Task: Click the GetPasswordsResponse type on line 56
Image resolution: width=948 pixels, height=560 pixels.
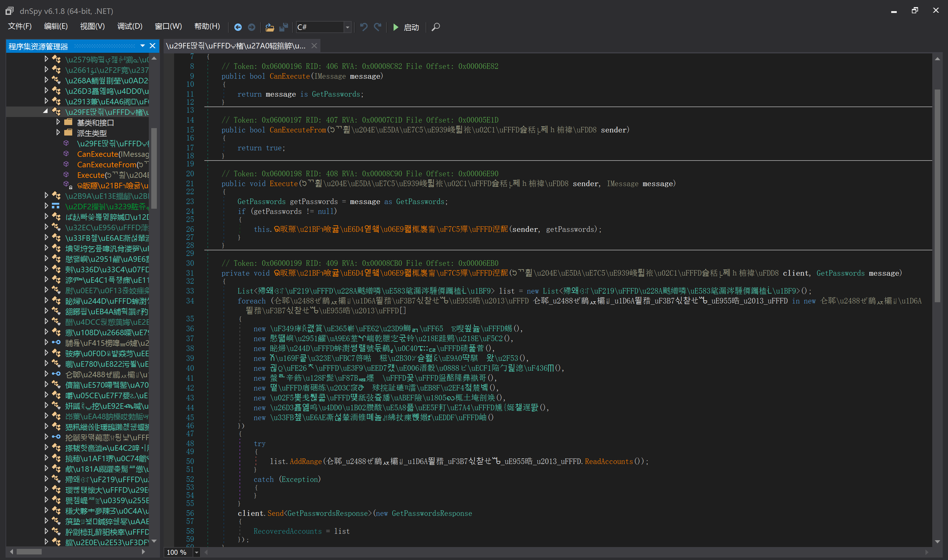Action: 328,513
